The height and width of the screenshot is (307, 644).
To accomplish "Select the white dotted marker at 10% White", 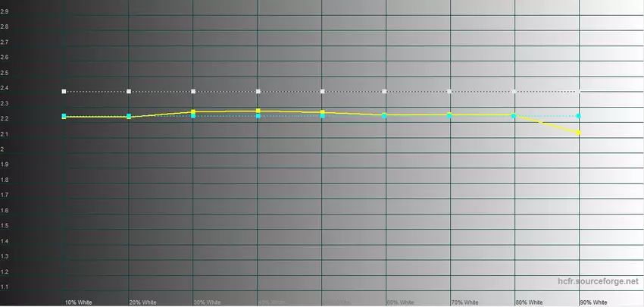I will [x=64, y=92].
